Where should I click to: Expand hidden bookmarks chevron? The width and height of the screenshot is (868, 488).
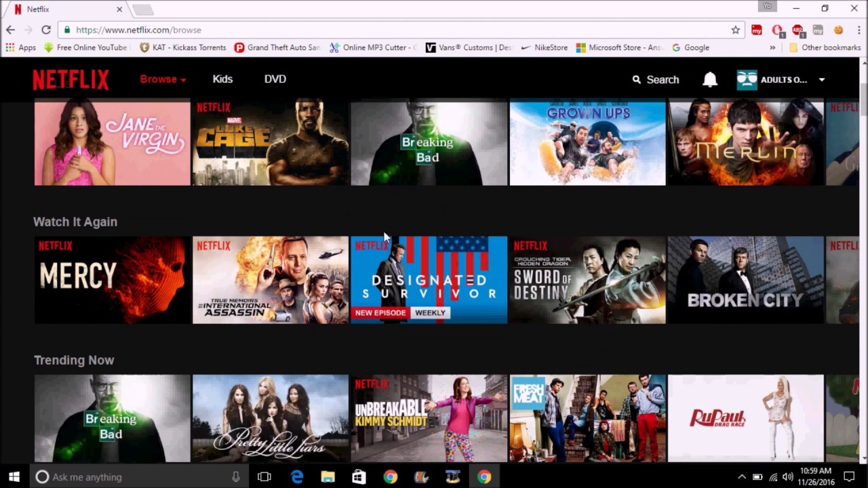coord(772,47)
